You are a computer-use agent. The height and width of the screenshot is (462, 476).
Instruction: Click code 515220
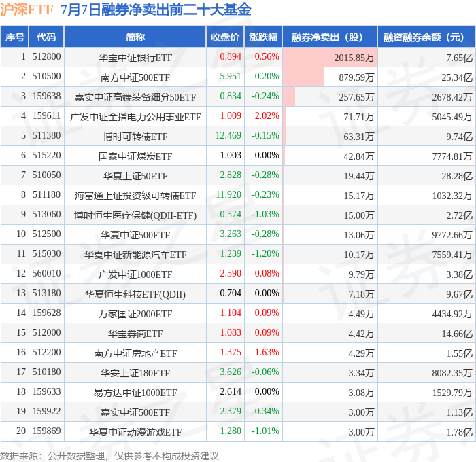coord(46,156)
